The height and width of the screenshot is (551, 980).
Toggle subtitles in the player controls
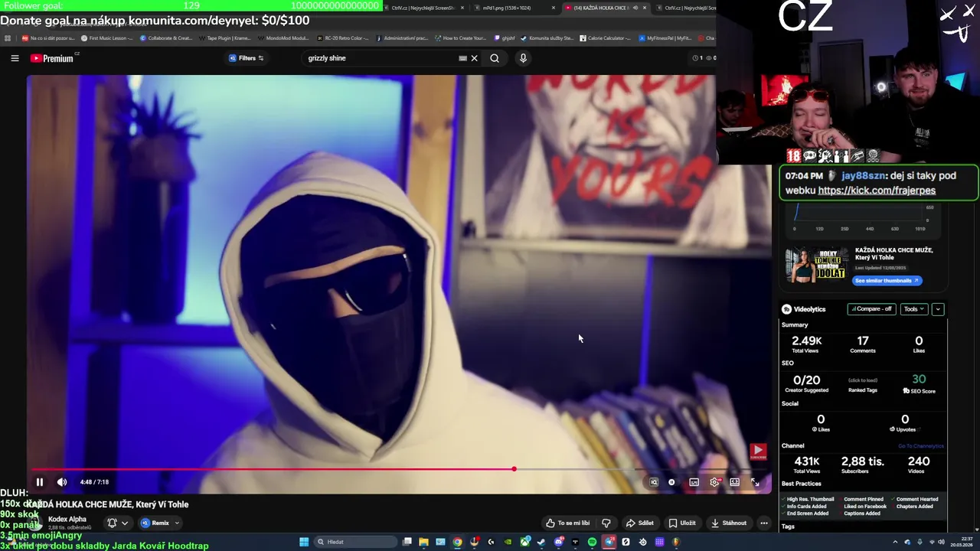point(694,482)
